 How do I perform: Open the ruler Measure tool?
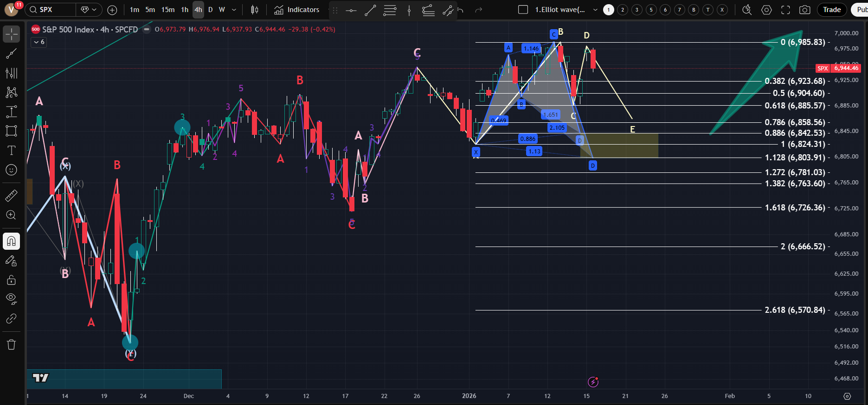click(x=11, y=196)
